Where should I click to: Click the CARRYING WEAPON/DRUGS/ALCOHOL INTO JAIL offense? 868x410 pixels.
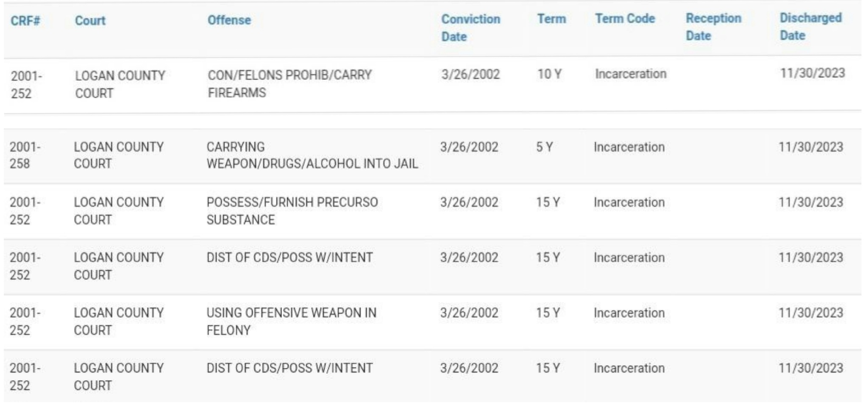point(312,155)
